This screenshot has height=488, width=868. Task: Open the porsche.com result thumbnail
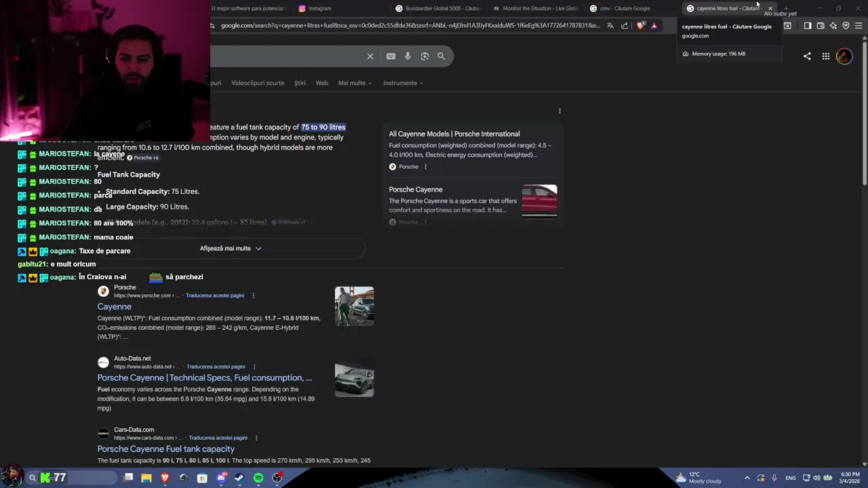click(x=354, y=306)
